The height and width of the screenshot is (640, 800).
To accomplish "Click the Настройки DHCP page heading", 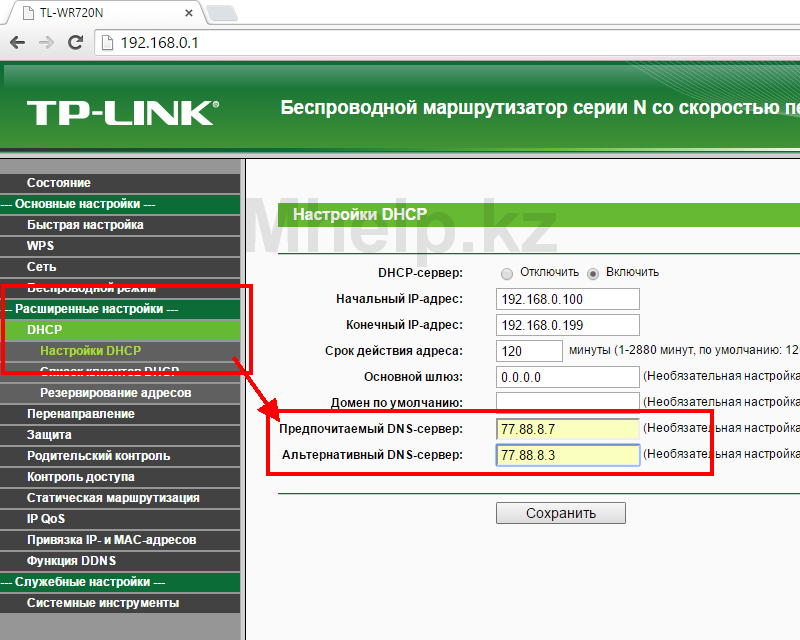I will click(x=360, y=214).
